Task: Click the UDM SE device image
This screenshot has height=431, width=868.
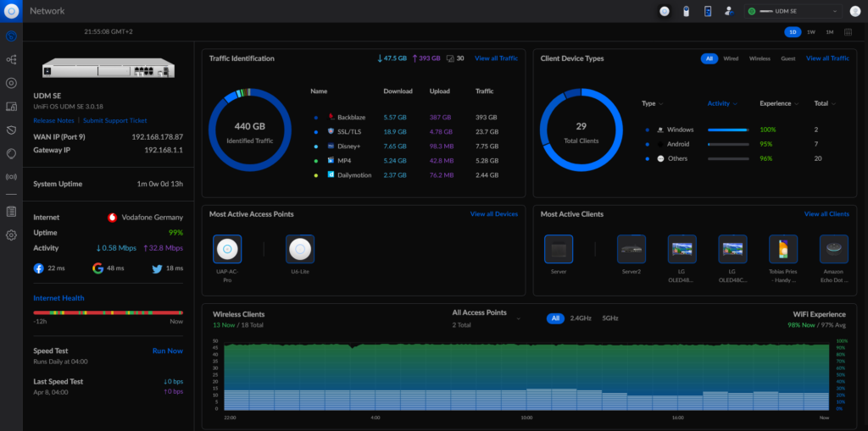Action: coord(108,68)
